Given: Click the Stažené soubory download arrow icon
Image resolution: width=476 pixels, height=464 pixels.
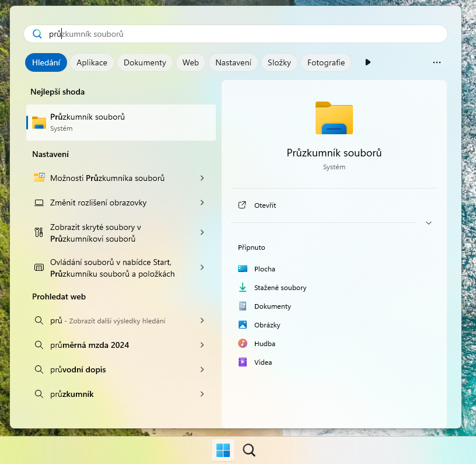Looking at the screenshot, I should pyautogui.click(x=243, y=287).
